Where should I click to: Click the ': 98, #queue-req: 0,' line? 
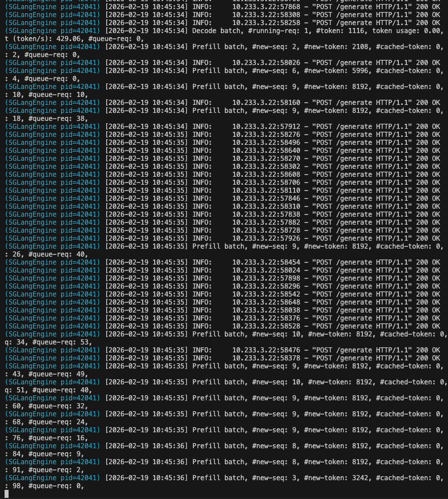point(45,486)
